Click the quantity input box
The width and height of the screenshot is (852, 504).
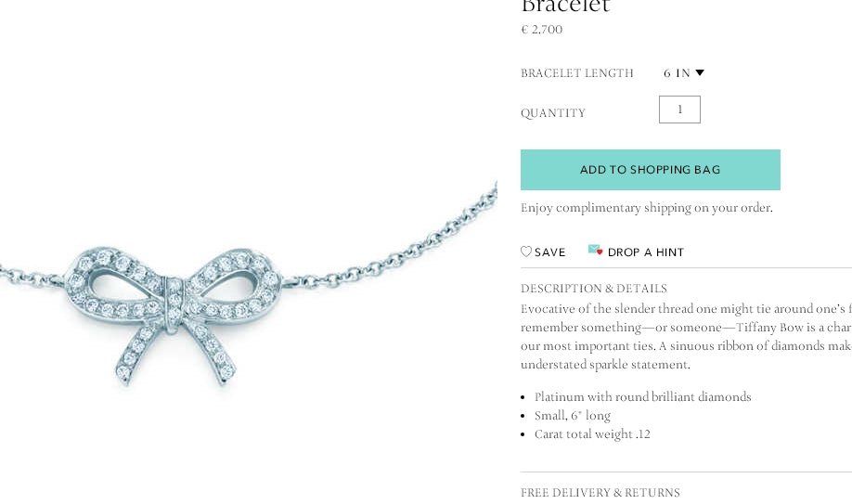679,110
